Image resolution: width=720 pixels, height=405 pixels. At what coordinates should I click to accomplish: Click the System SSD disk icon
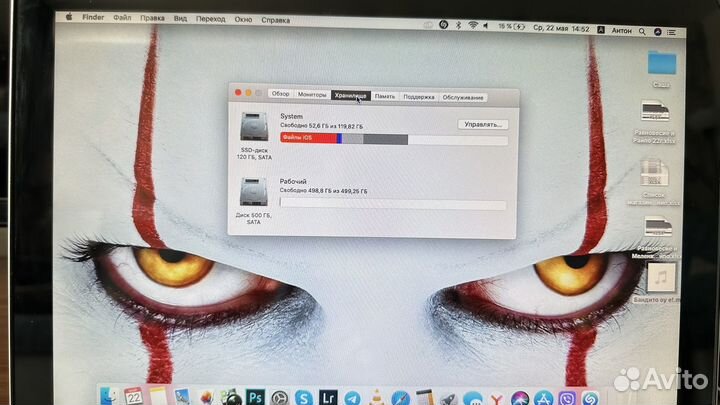point(254,127)
